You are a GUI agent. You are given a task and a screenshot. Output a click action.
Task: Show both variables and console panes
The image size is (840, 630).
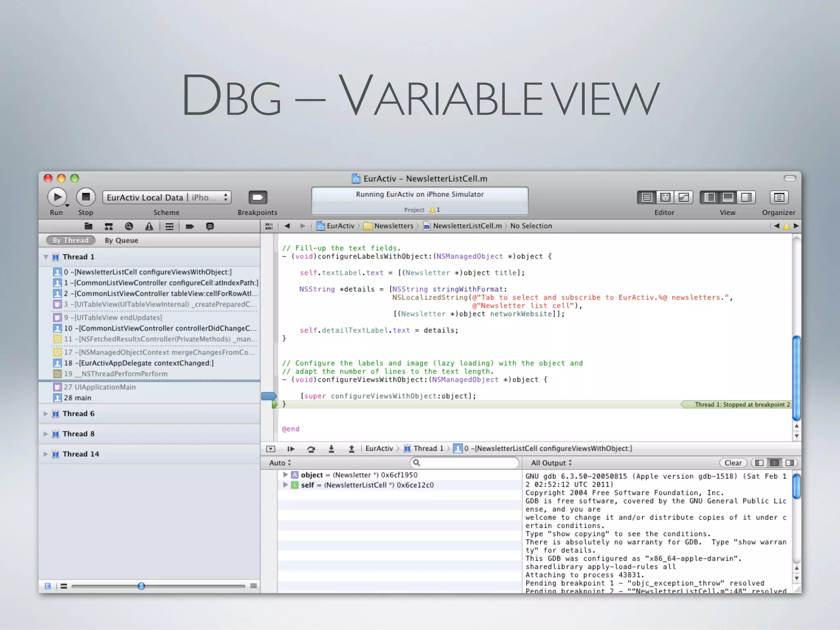[x=774, y=463]
